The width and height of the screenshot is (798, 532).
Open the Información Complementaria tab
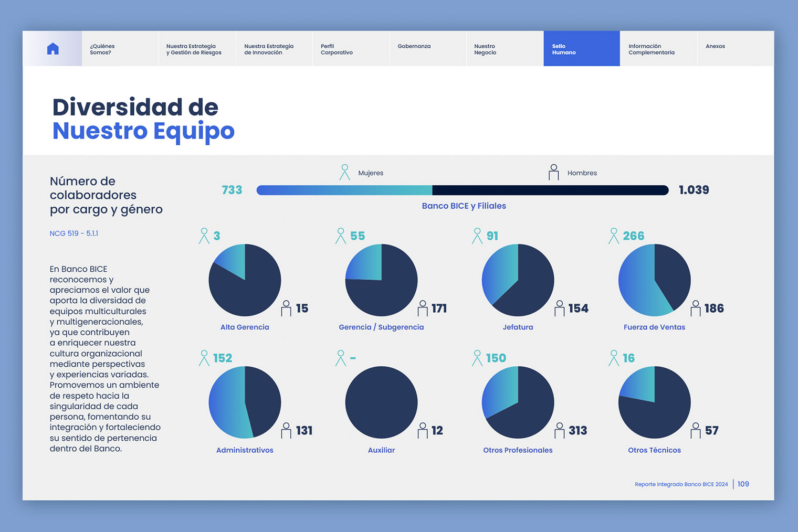pyautogui.click(x=651, y=48)
